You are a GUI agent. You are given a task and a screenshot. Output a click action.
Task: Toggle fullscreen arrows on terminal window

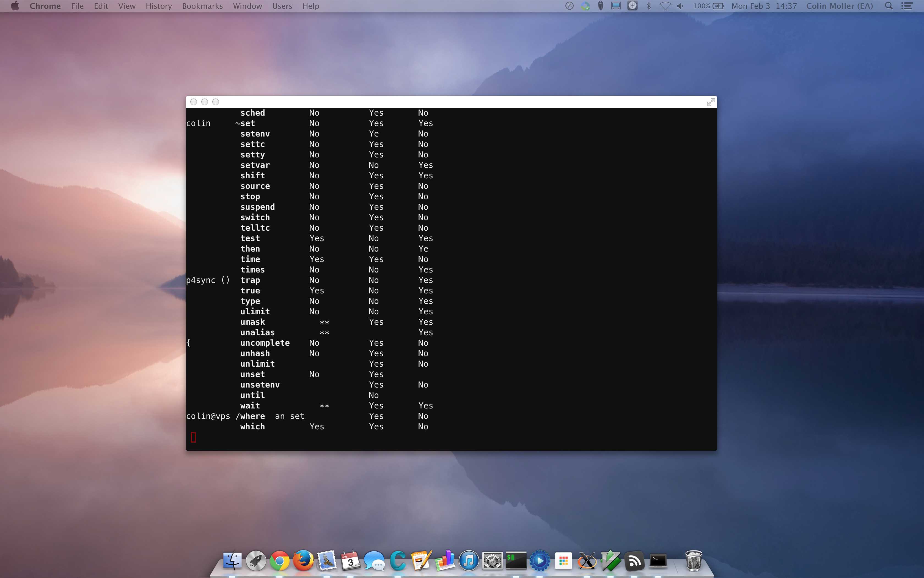pyautogui.click(x=711, y=102)
